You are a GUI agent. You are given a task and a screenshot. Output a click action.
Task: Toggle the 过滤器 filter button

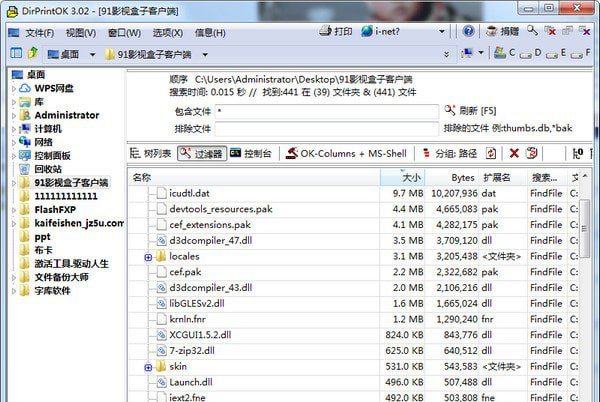(202, 153)
